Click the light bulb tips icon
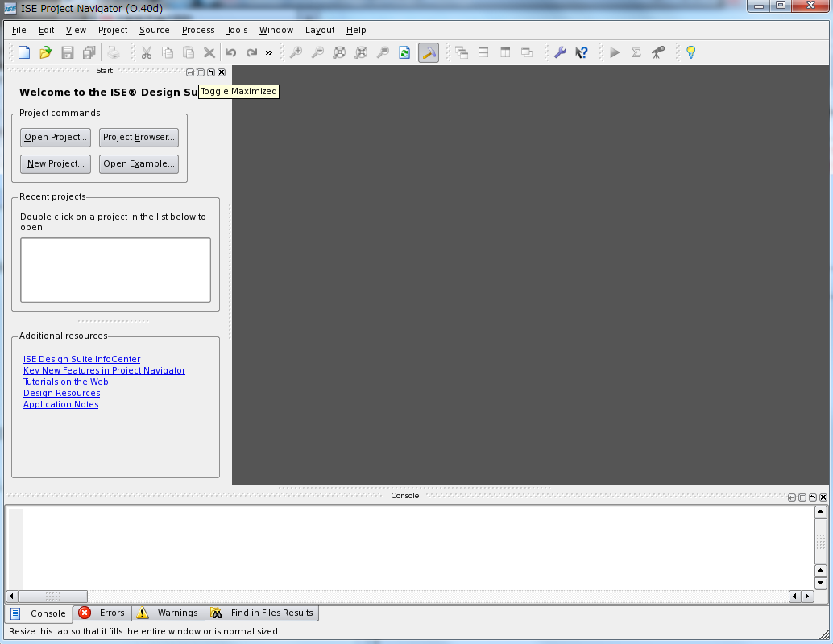This screenshot has height=644, width=833. pyautogui.click(x=691, y=52)
